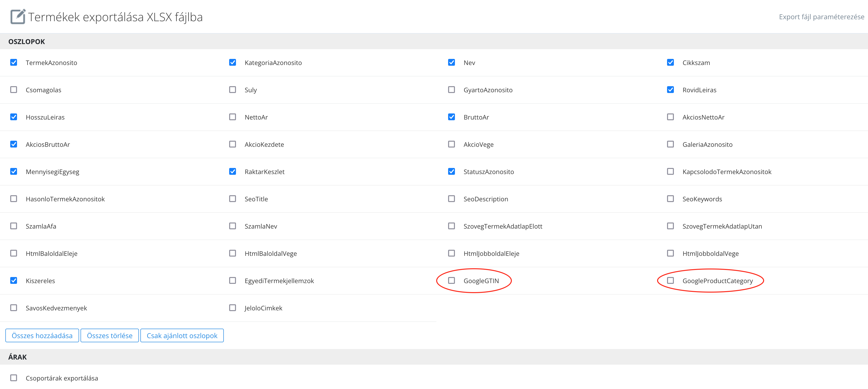Check the Suly checkbox
The image size is (868, 389).
click(x=233, y=90)
